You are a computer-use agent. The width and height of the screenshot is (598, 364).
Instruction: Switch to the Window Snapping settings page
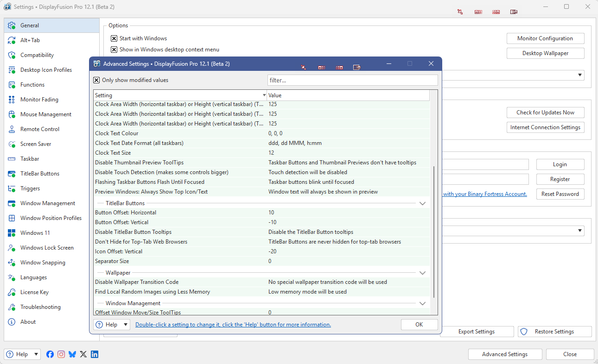coord(43,263)
